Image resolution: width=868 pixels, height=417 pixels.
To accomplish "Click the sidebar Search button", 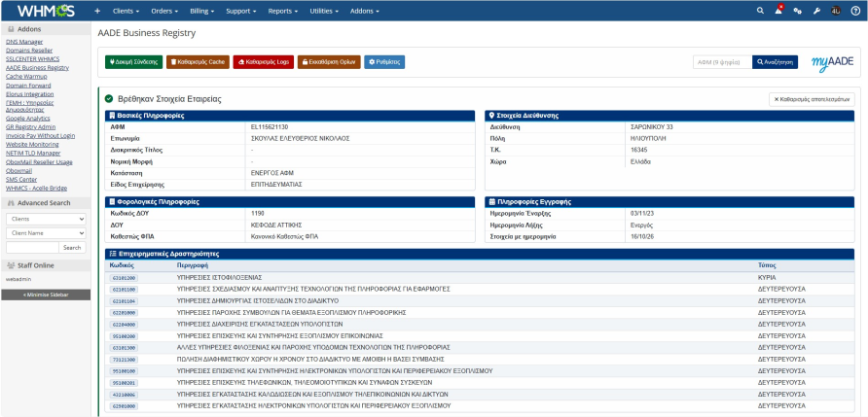I will (72, 248).
